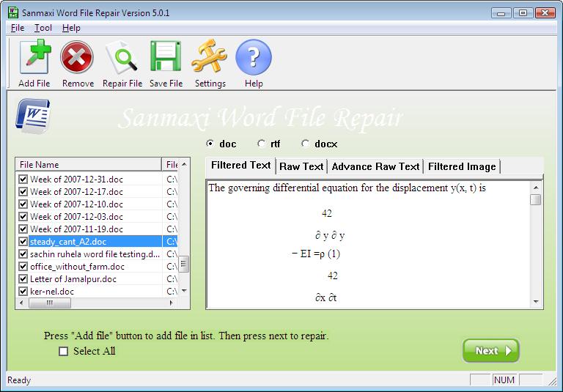The image size is (563, 392).
Task: Click preview pane scrollbar thumb
Action: pyautogui.click(x=536, y=199)
